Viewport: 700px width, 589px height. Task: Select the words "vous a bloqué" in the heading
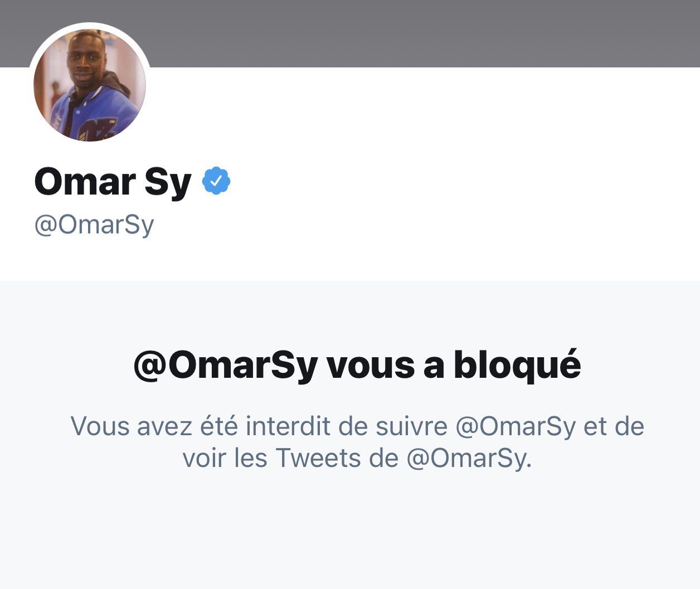coord(454,365)
